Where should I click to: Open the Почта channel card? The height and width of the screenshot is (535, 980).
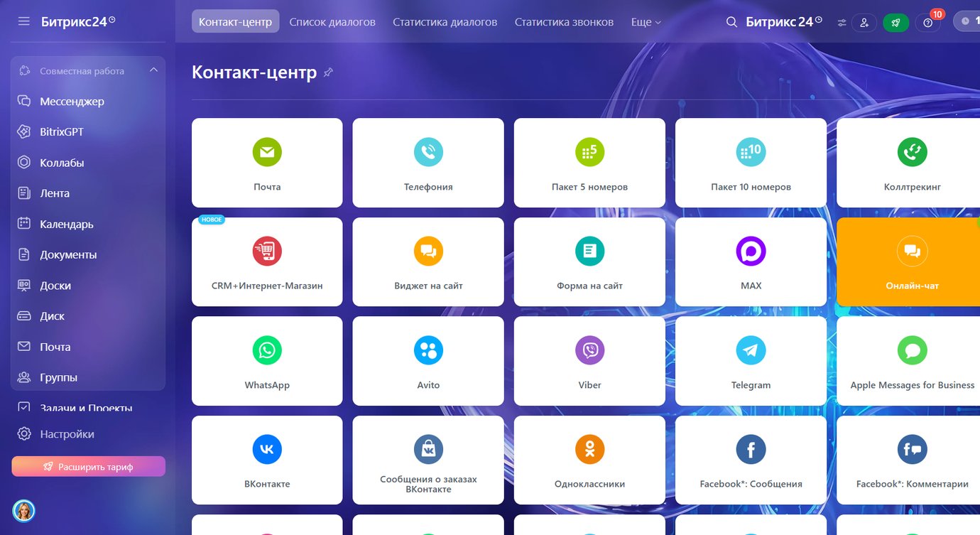267,163
